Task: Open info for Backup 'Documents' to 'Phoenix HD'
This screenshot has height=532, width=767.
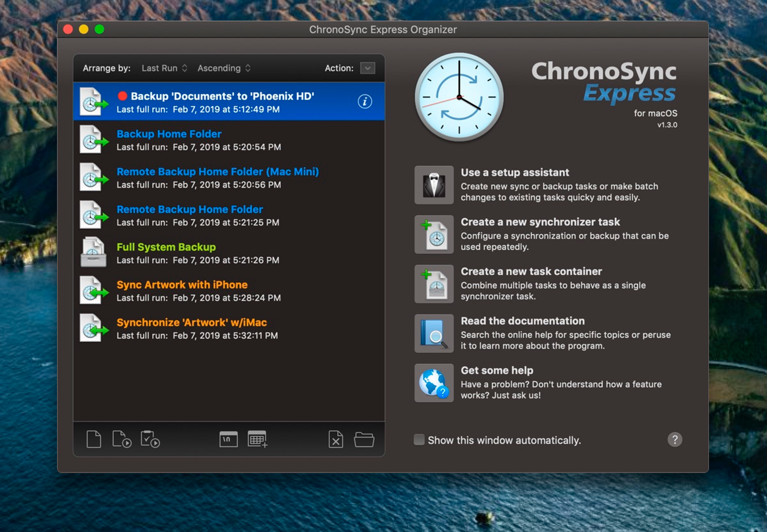Action: [364, 101]
